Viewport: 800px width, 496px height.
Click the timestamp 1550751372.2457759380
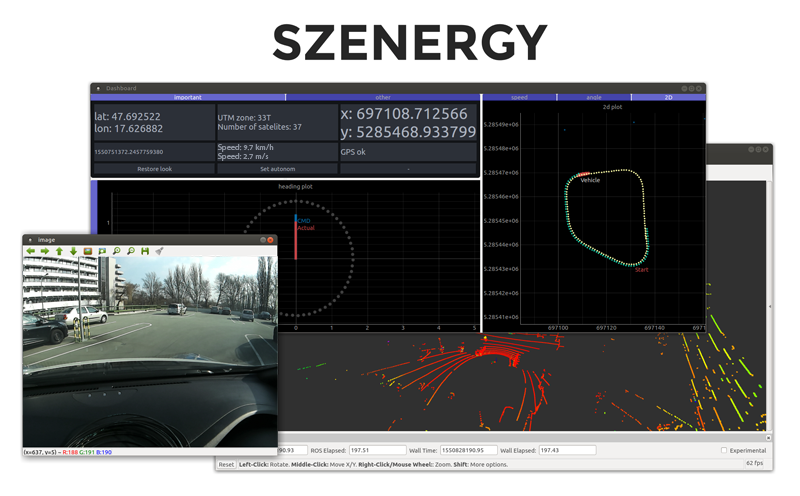pos(129,152)
